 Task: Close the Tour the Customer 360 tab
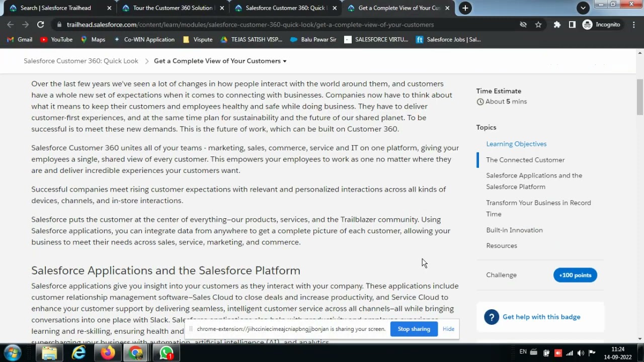tap(222, 8)
